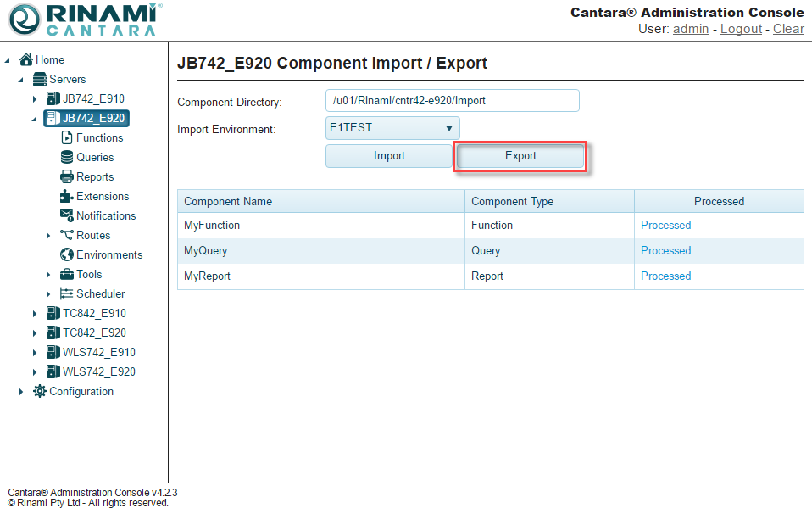This screenshot has height=525, width=812.
Task: Click the Environments globe icon
Action: pos(67,254)
